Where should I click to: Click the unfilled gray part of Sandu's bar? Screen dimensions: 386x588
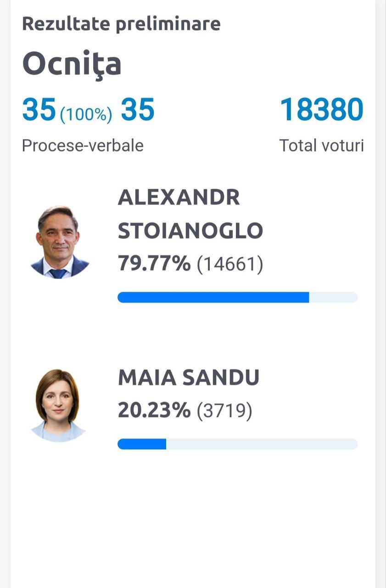pos(262,444)
